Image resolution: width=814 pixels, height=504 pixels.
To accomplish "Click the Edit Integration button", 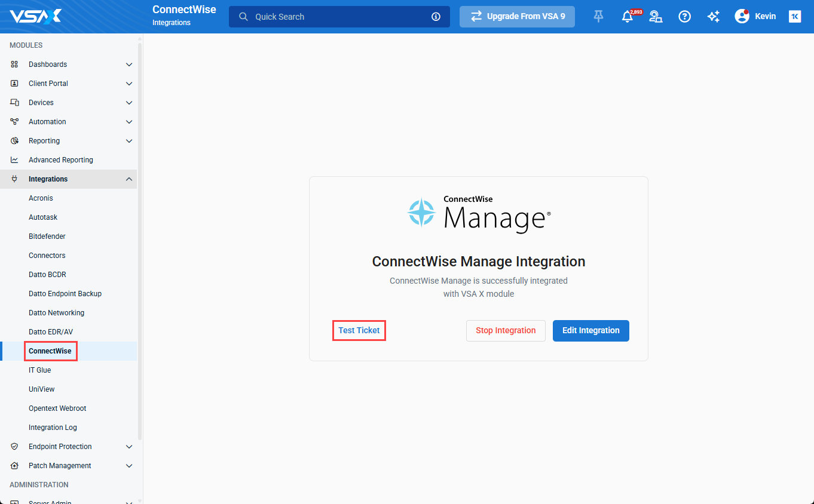I will [x=590, y=330].
